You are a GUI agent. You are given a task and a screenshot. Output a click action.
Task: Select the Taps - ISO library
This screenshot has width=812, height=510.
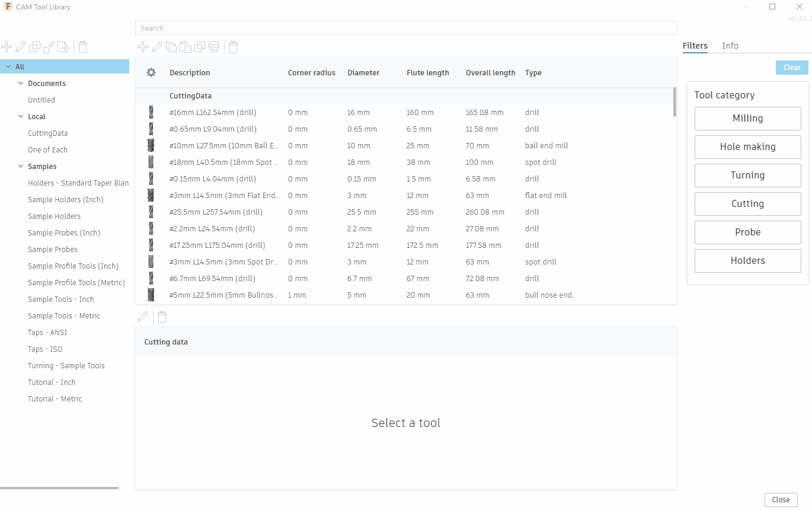click(45, 349)
